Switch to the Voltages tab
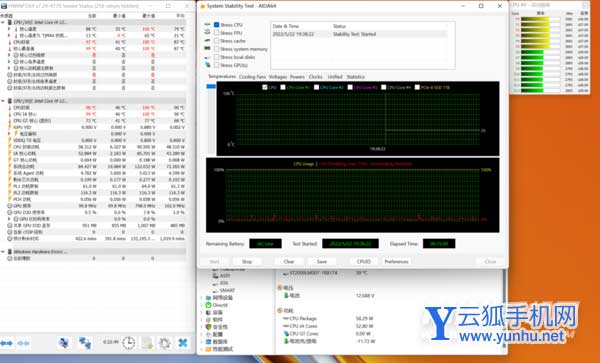This screenshot has width=600, height=363. pos(277,77)
